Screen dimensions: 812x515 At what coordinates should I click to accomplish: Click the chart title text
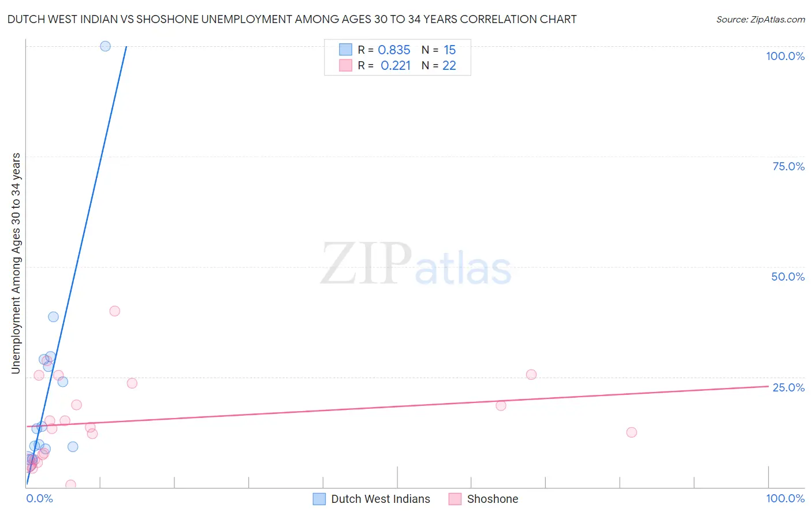point(292,19)
